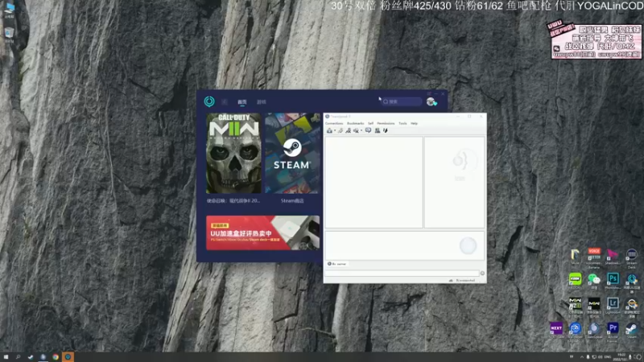Click the black MW desktop shortcut icon

[x=594, y=305]
